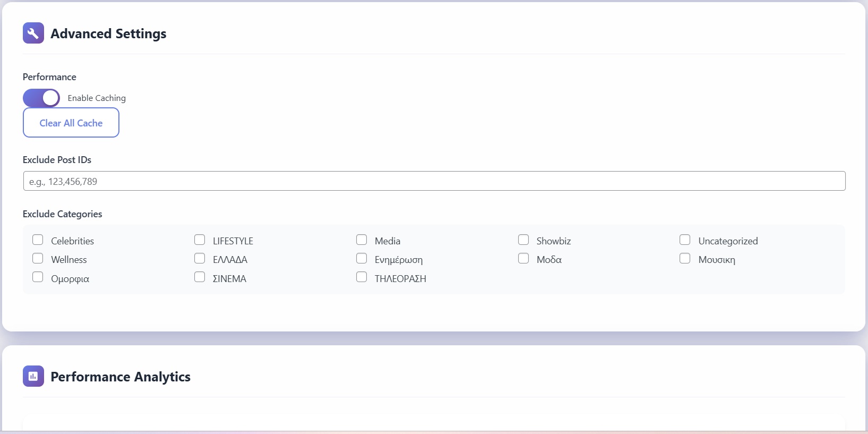
Task: Focus the Exclude Post IDs input field
Action: tap(434, 181)
